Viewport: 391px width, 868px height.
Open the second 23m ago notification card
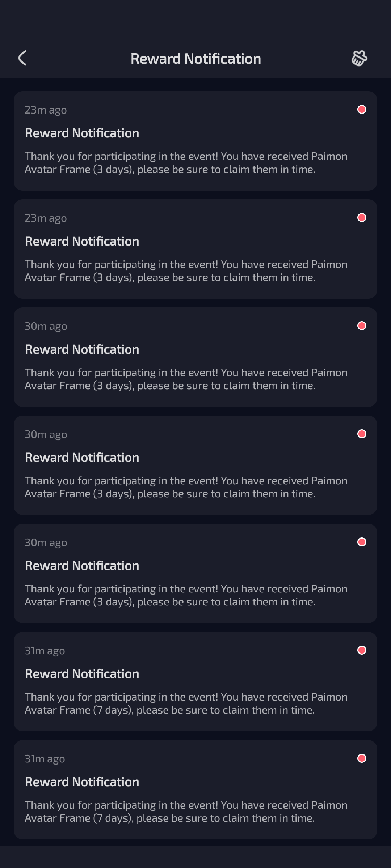(x=195, y=249)
